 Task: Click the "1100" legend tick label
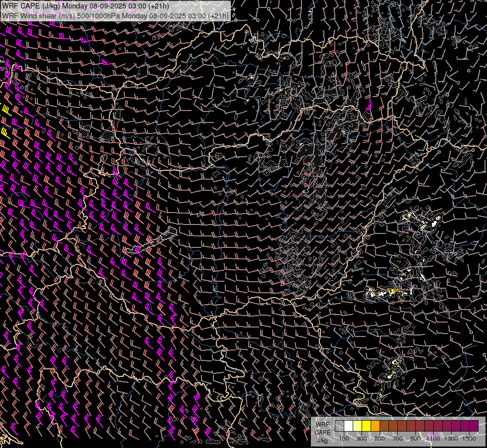tap(433, 439)
